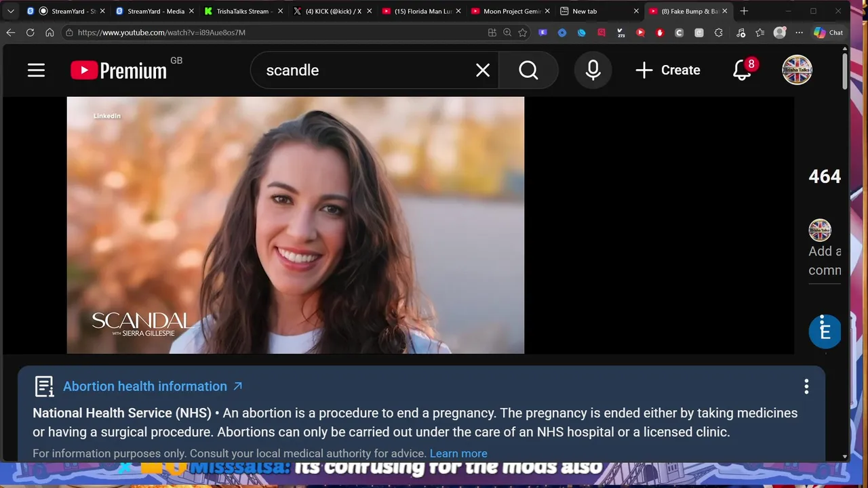
Task: Click the Add a comment field
Action: 825,260
